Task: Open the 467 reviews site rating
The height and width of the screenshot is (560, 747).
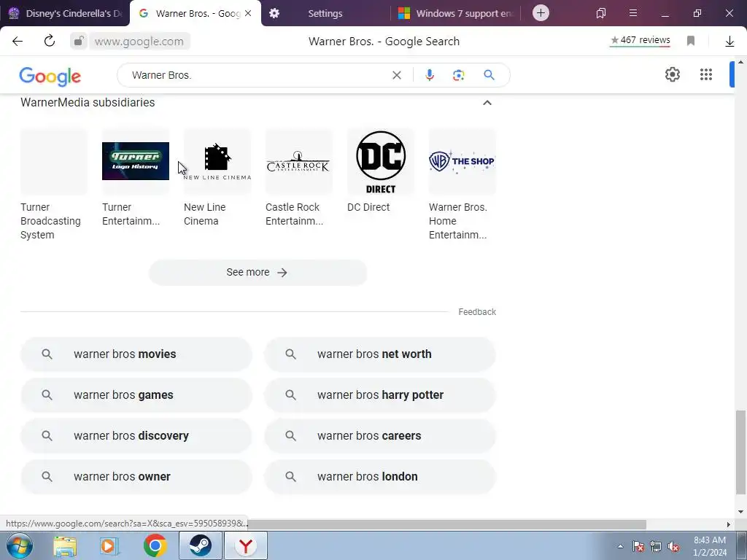Action: coord(640,41)
